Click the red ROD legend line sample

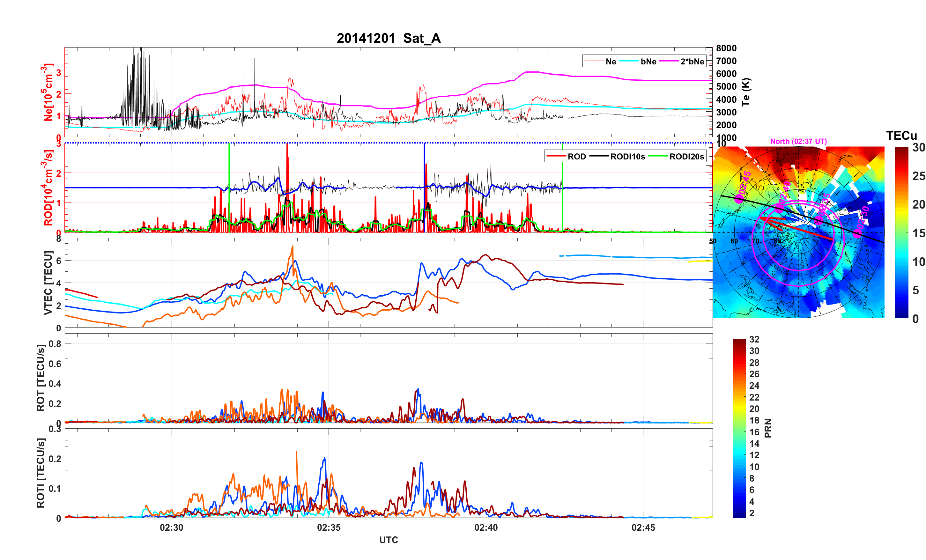(x=556, y=156)
